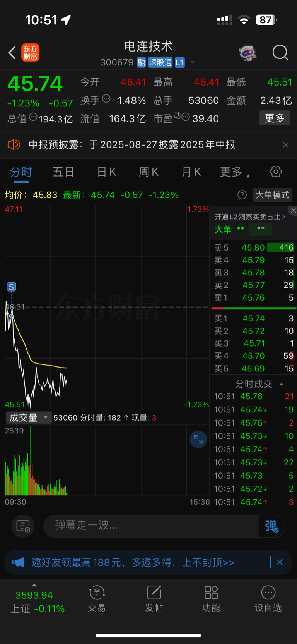
Task: Open 开通L2洞察买卖占比 link
Action: (x=250, y=217)
